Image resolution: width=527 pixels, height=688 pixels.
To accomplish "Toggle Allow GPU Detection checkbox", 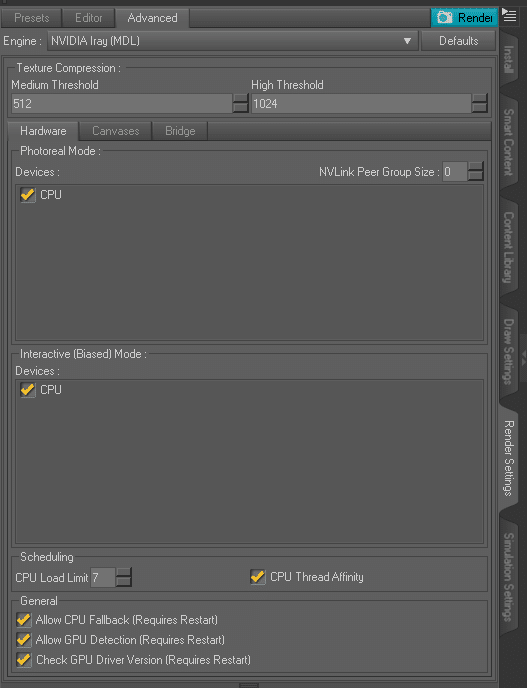I will (x=24, y=640).
